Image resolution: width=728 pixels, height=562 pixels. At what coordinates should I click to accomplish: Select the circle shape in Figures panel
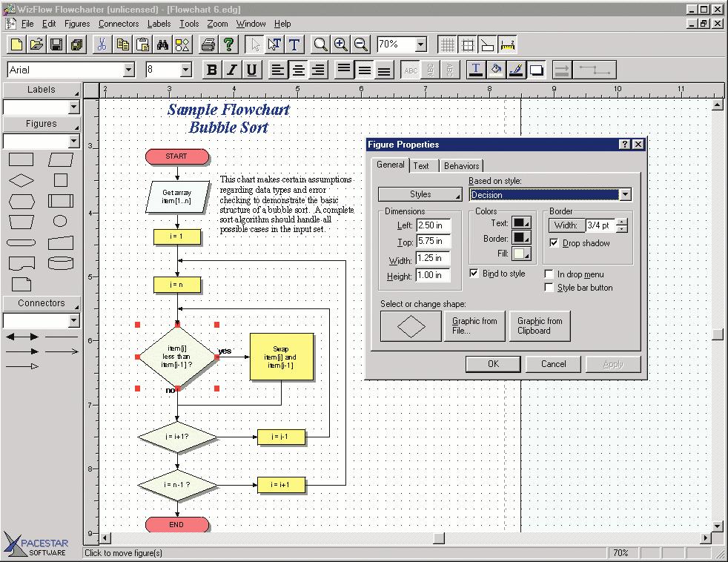[x=60, y=221]
